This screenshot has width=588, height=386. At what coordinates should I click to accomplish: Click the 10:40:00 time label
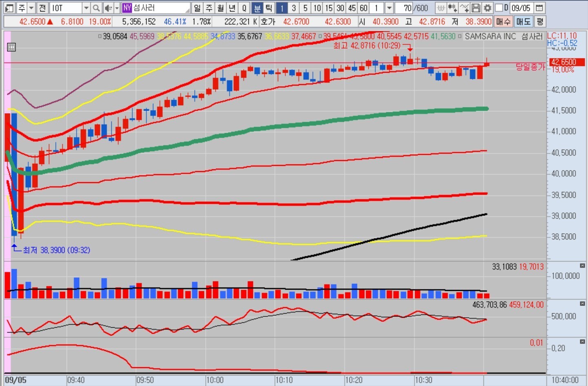point(565,380)
